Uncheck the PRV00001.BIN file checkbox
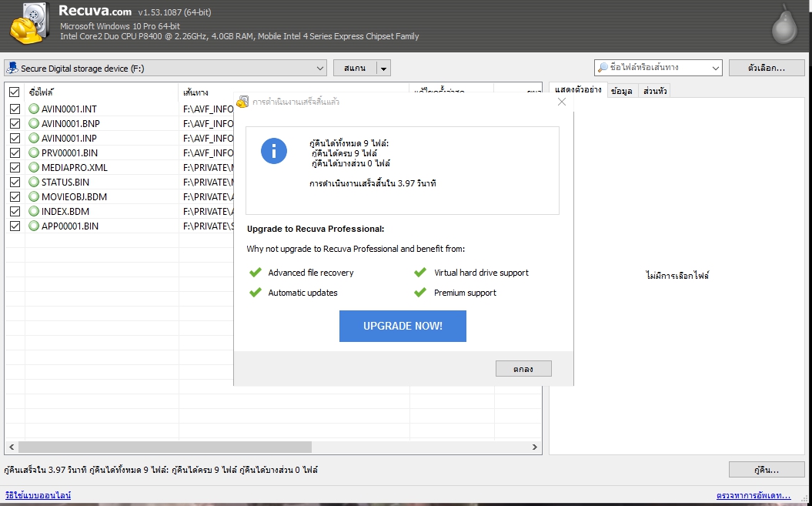 (15, 152)
